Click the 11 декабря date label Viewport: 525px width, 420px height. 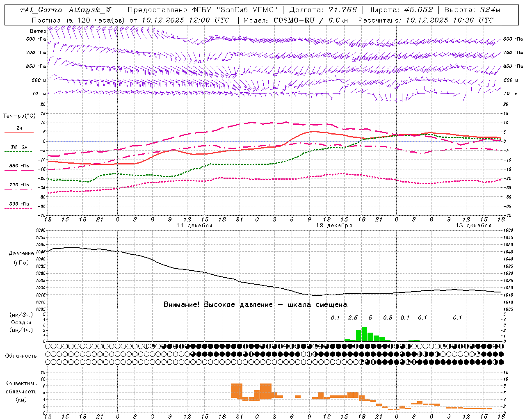(x=194, y=226)
